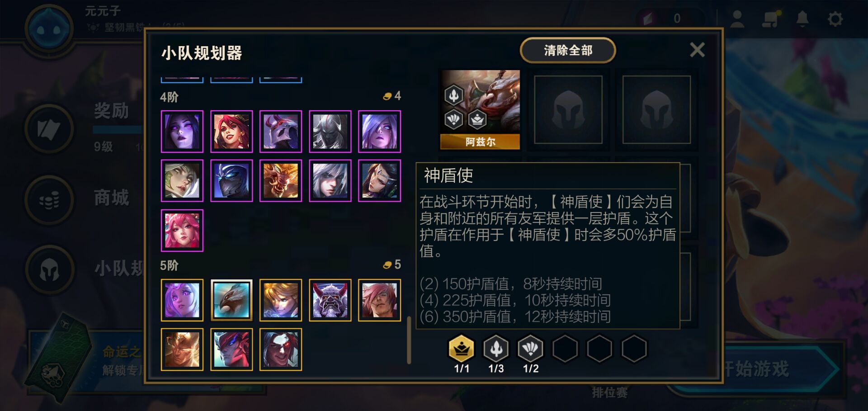The image size is (868, 411).
Task: Open the profile person icon
Action: [x=737, y=19]
